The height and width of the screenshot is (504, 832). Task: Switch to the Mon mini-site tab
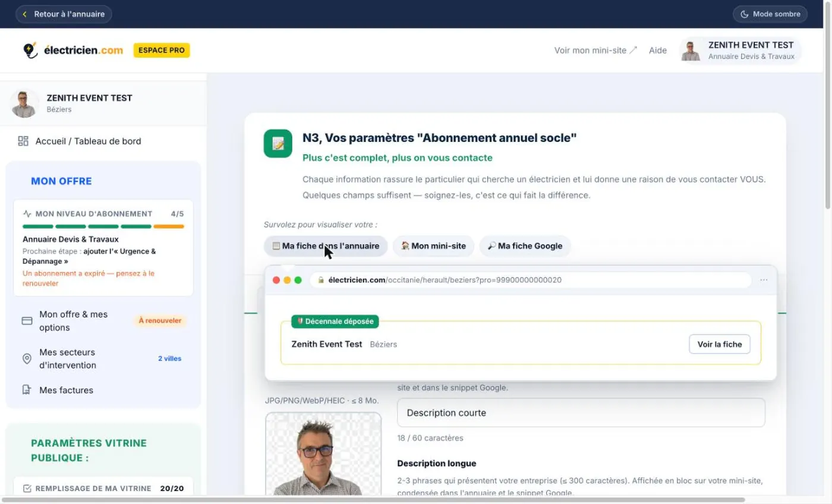click(x=433, y=246)
